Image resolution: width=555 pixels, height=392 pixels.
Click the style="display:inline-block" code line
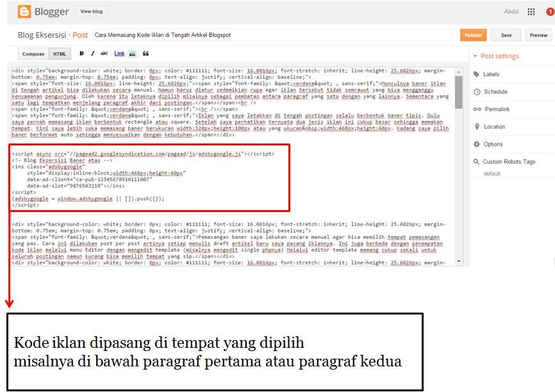click(x=106, y=173)
